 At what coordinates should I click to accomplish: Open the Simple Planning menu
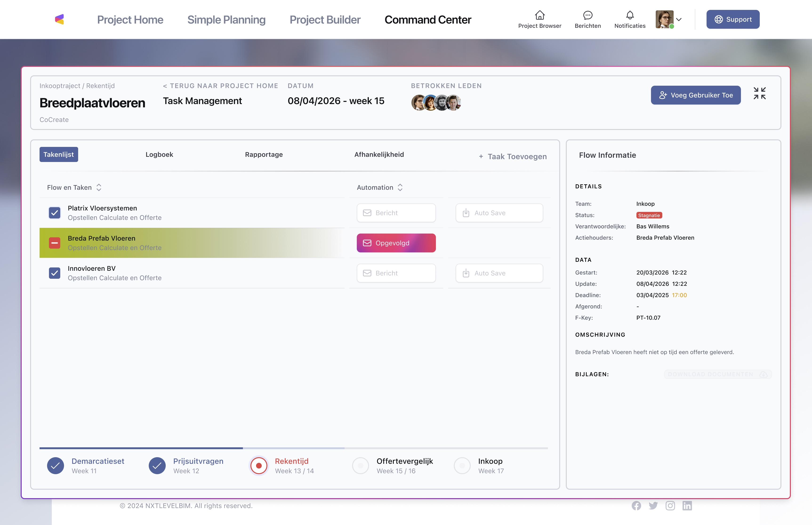(226, 20)
